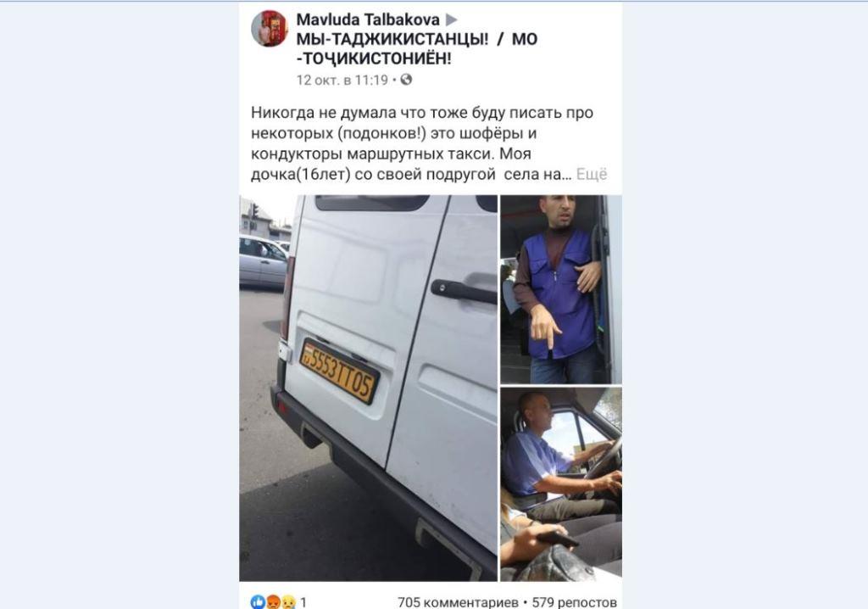
Task: Click the post timestamp 12 окт. в 11:19
Action: [342, 80]
